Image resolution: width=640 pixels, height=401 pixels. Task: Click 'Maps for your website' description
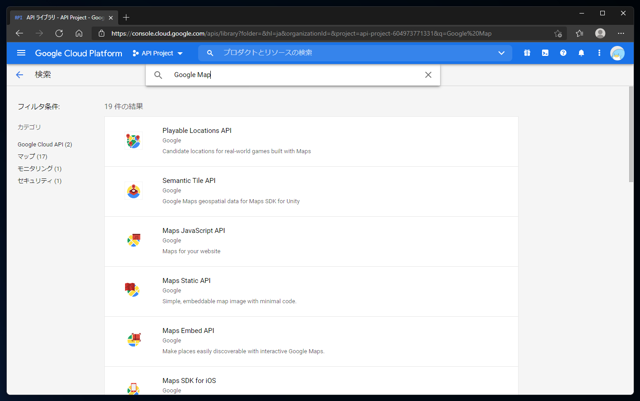[x=191, y=251]
